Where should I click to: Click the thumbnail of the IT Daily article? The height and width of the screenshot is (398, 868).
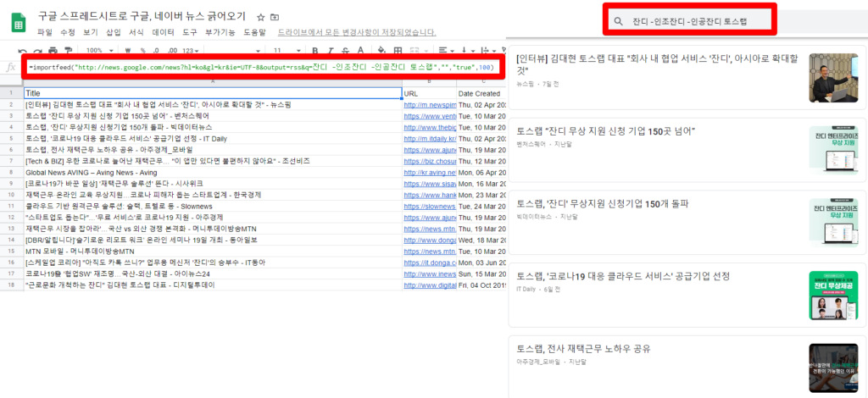(x=834, y=296)
